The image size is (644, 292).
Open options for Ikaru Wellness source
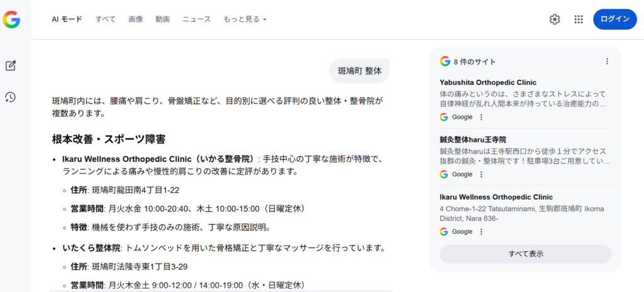pos(481,232)
